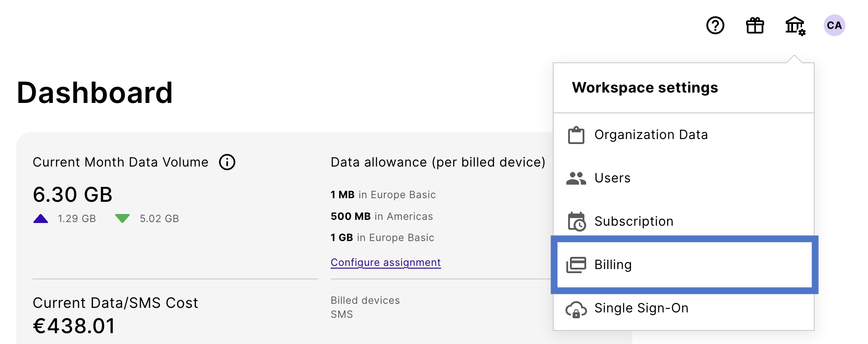Click the blue upload triangle indicator
Viewport: 868px width, 344px height.
coord(41,219)
